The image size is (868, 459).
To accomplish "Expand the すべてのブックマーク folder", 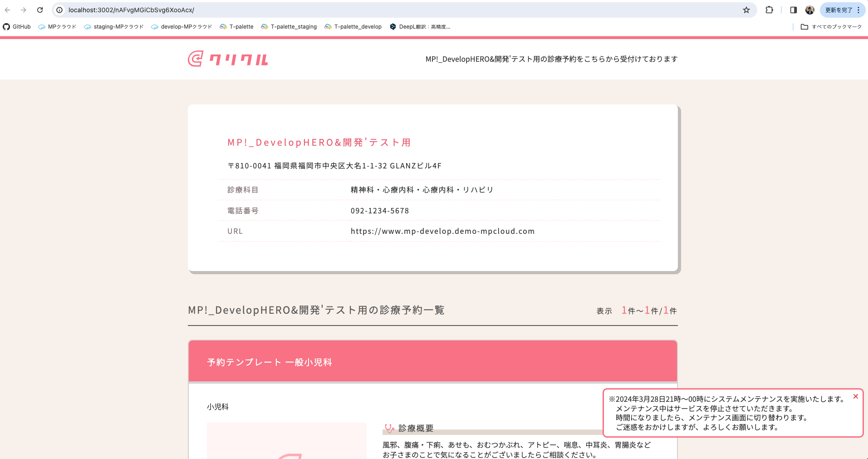I will pos(831,27).
